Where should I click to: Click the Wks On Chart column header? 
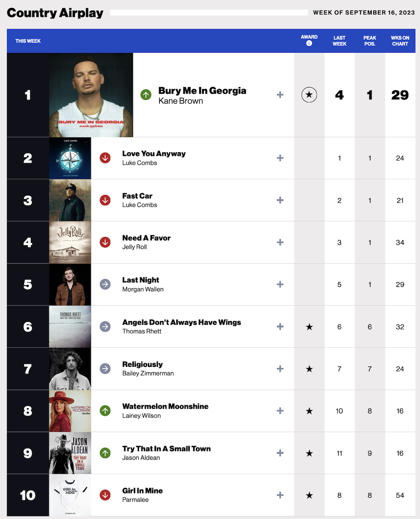[400, 41]
